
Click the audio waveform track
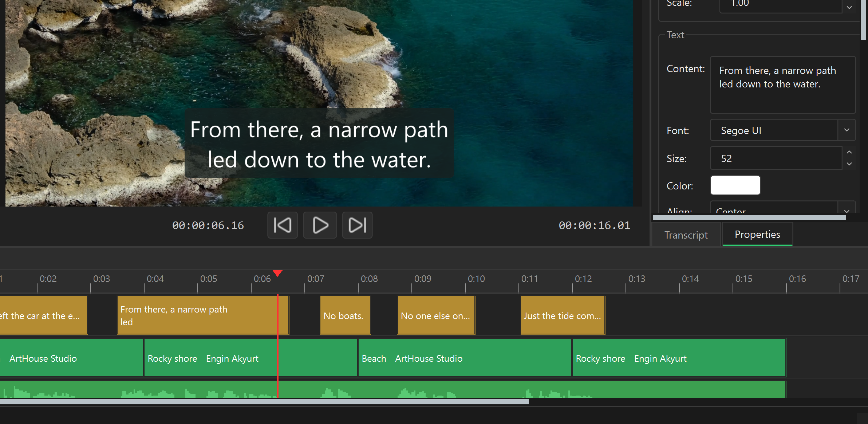pyautogui.click(x=393, y=389)
